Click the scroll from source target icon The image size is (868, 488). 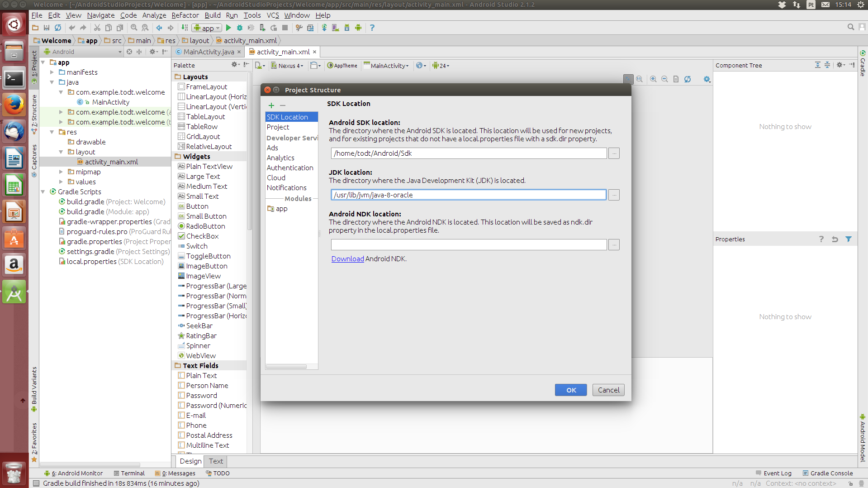pos(129,52)
